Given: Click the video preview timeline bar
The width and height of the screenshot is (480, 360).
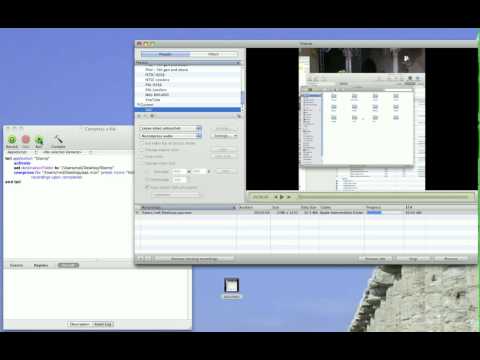Looking at the screenshot, I should (x=383, y=197).
